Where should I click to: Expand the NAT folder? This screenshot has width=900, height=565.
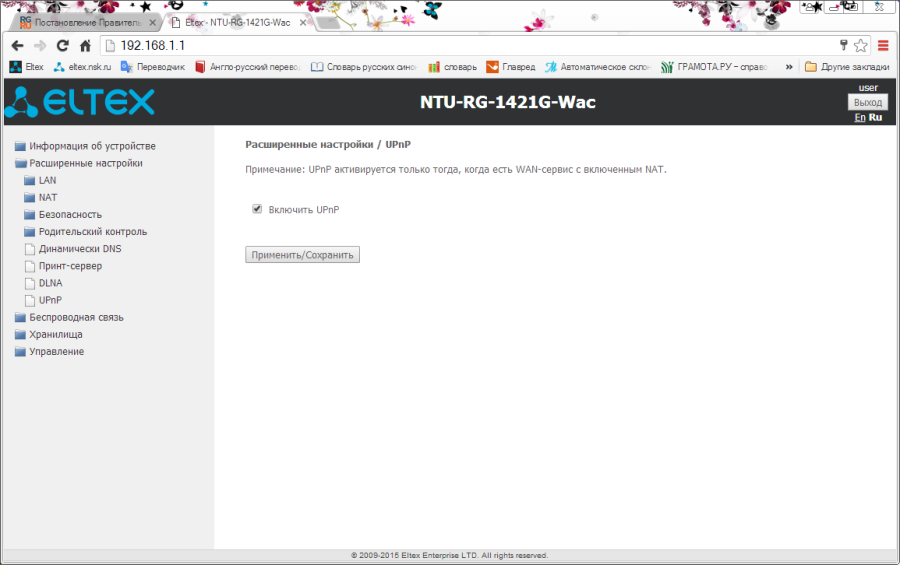(41, 198)
